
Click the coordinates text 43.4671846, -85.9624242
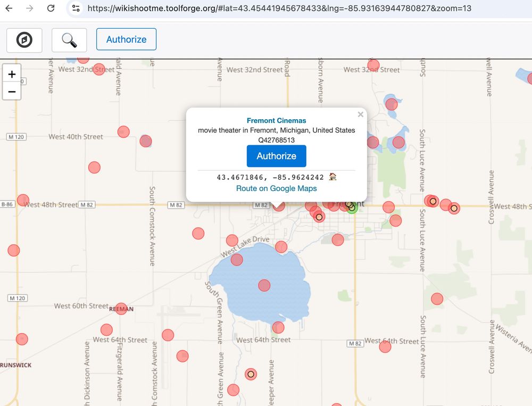[270, 177]
